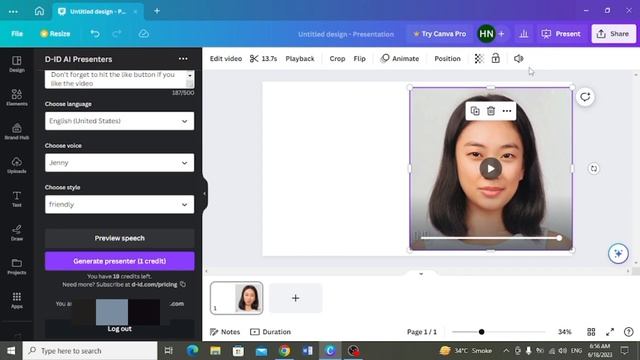Screen dimensions: 640x360
Task: Open Windows Start menu
Action: (x=11, y=351)
